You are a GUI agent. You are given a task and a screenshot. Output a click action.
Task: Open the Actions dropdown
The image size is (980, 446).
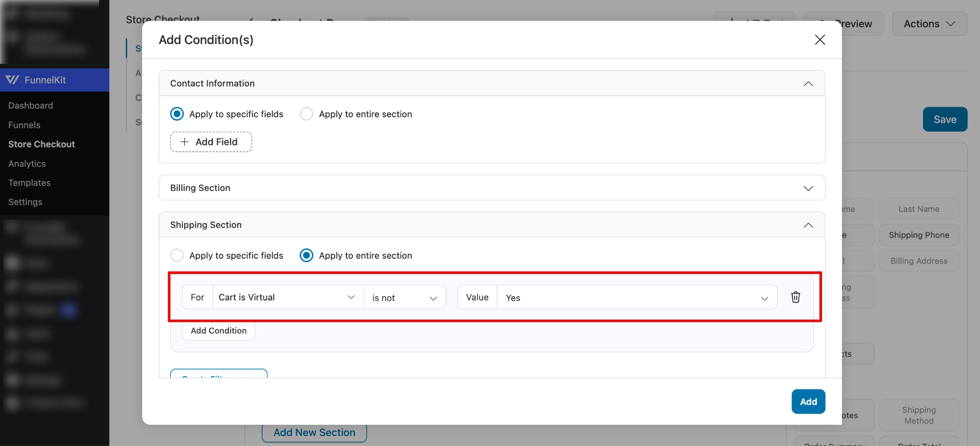click(929, 23)
